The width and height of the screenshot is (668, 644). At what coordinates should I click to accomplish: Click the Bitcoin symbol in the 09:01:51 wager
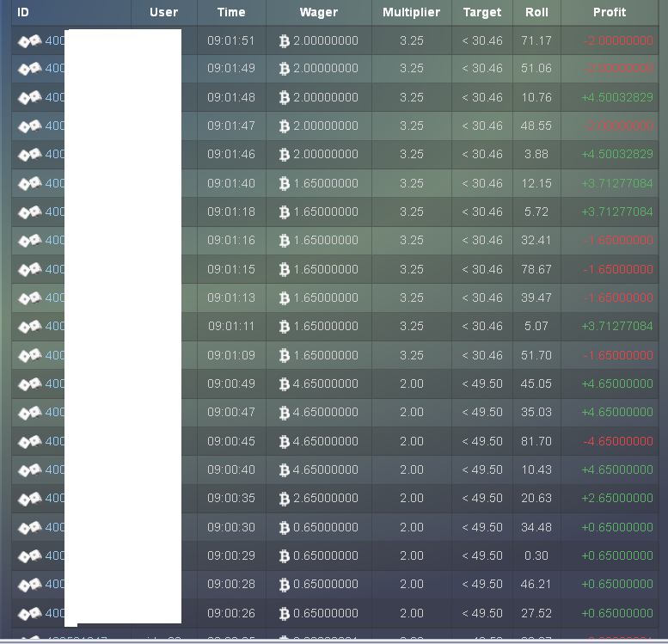tap(285, 41)
